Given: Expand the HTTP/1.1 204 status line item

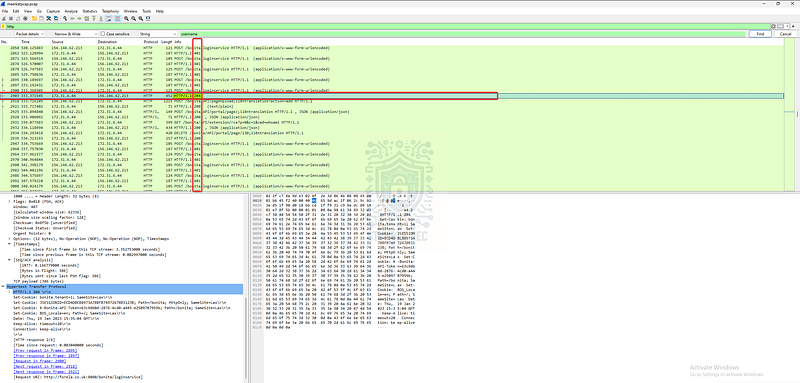Looking at the screenshot, I should pyautogui.click(x=10, y=292).
